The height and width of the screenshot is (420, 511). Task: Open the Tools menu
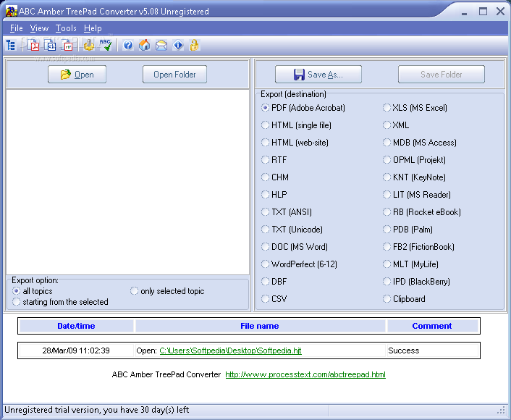(x=66, y=28)
